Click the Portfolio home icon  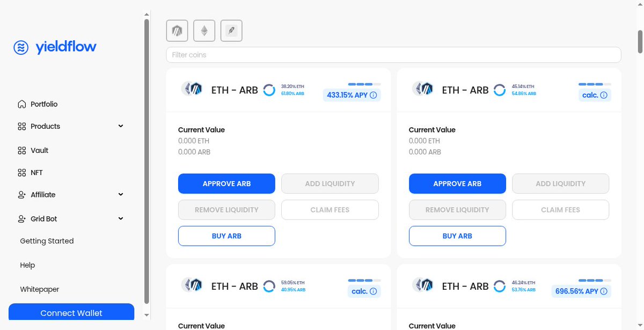(21, 104)
